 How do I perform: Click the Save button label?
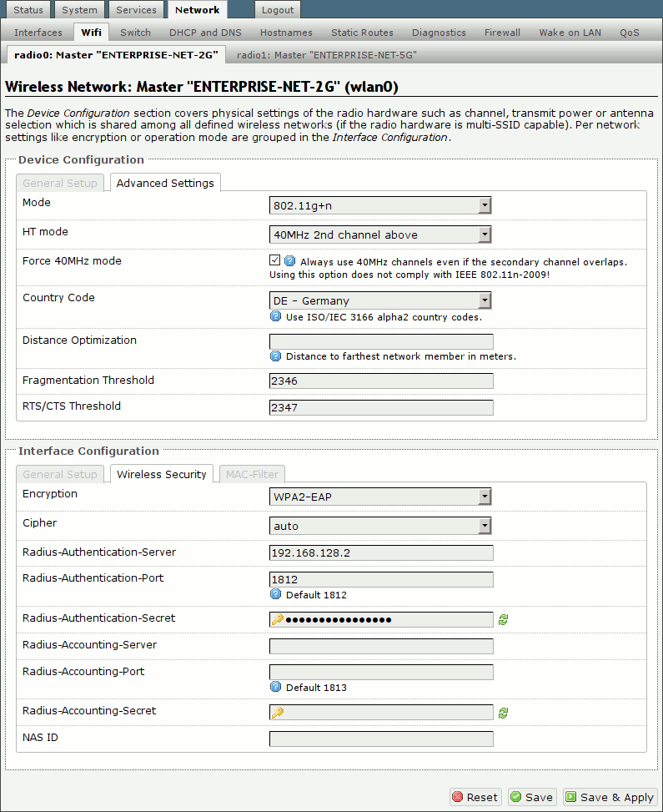[x=539, y=797]
